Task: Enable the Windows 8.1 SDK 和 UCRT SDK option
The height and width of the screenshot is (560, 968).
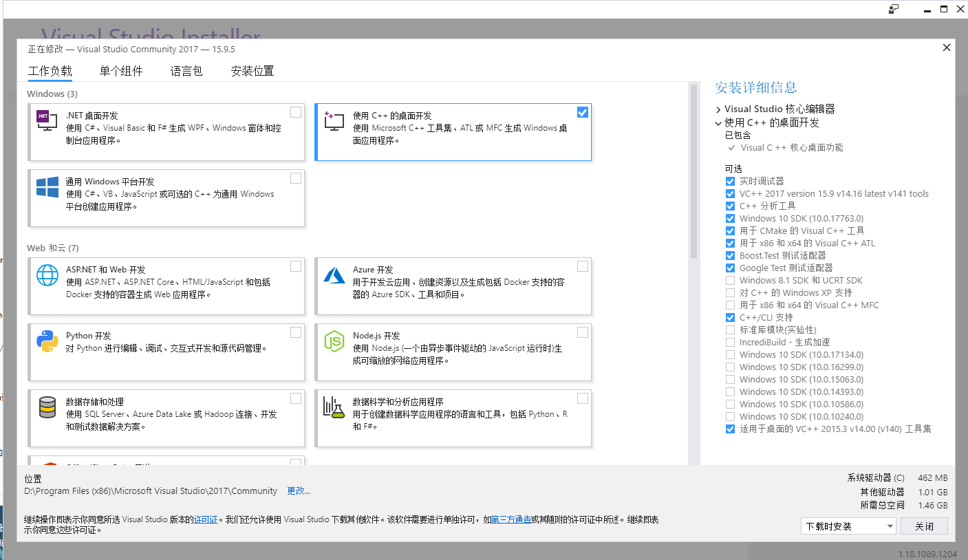Action: pos(730,280)
